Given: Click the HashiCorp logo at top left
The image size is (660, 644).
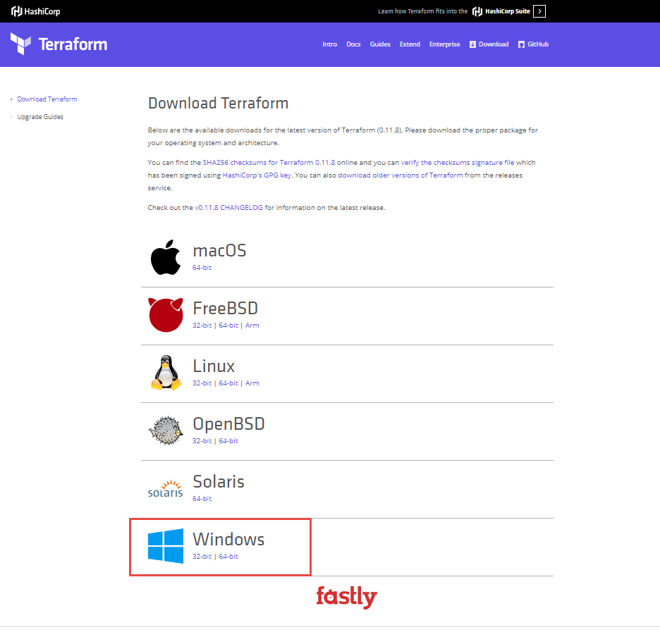Looking at the screenshot, I should click(35, 11).
